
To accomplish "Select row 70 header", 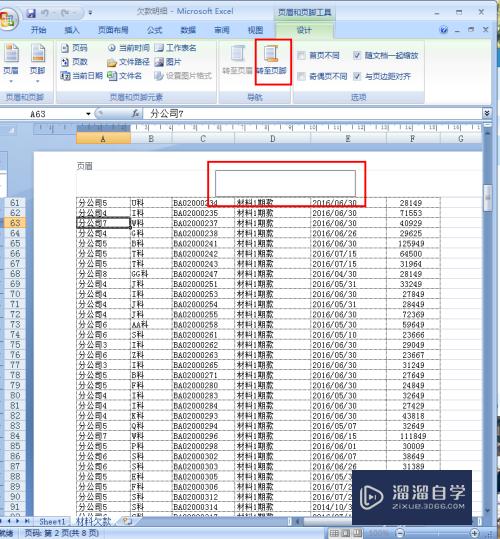I will [15, 294].
